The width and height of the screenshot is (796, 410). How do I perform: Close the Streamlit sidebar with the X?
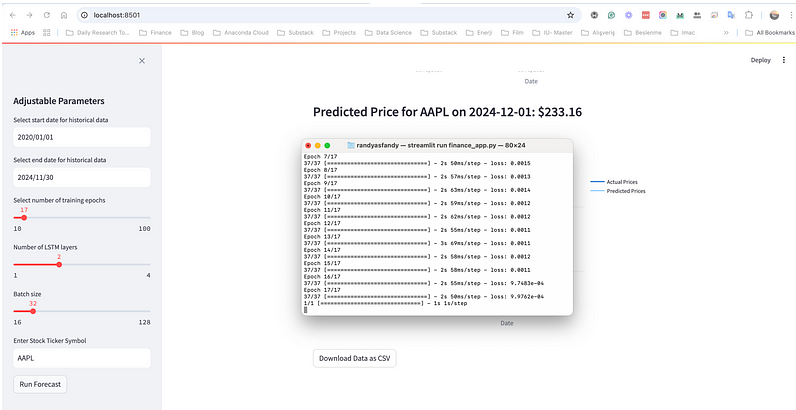pyautogui.click(x=142, y=61)
